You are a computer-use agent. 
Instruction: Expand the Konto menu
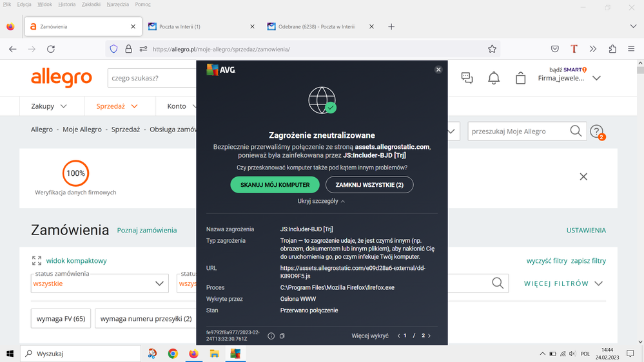click(182, 106)
